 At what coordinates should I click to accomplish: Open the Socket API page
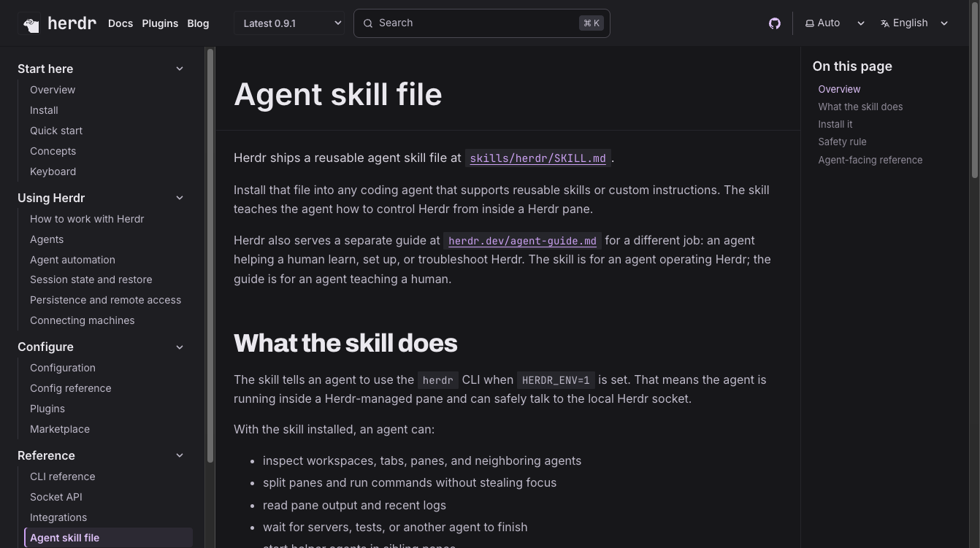click(x=56, y=497)
